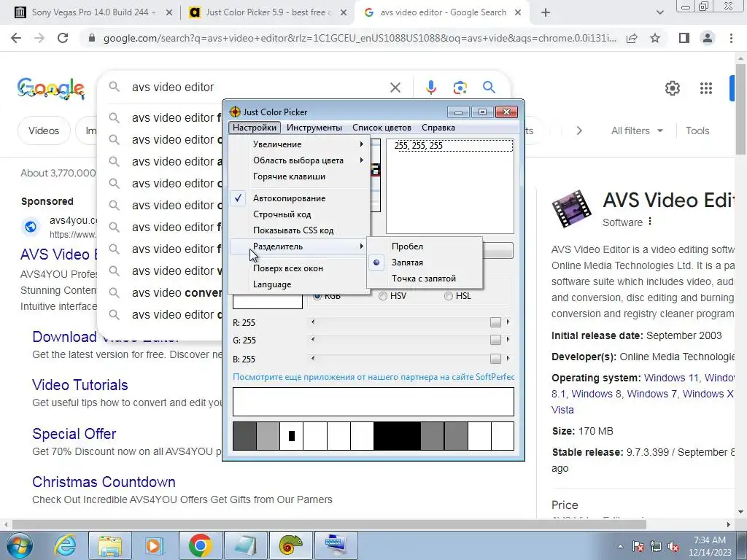Viewport: 747px width, 560px height.
Task: Open the Список цветов menu
Action: coord(382,128)
